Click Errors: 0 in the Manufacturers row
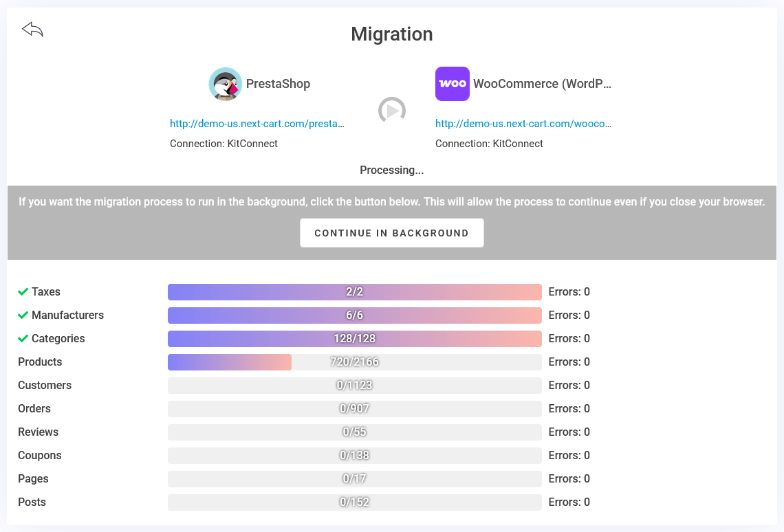 pyautogui.click(x=569, y=315)
